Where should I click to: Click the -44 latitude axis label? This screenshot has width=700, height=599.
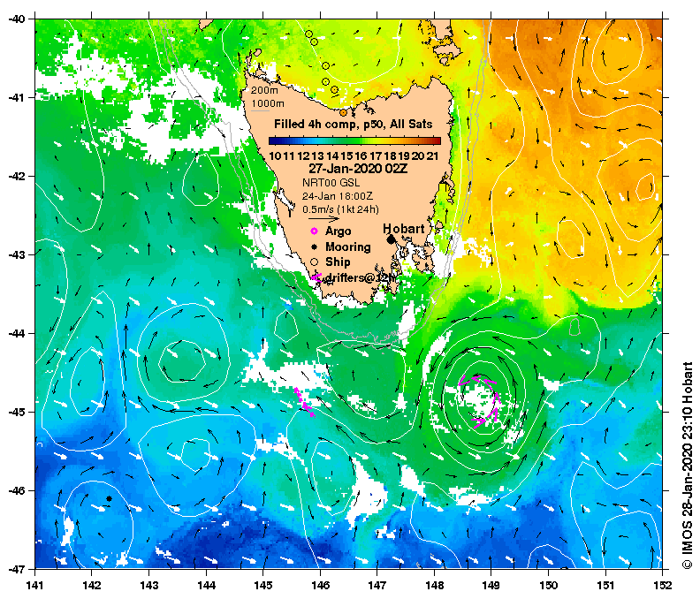(x=17, y=333)
